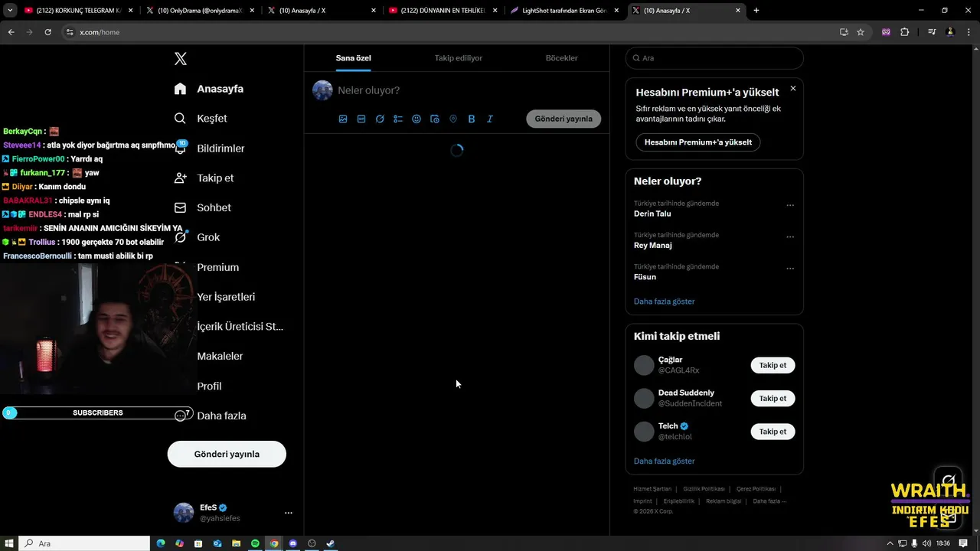
Task: Add a poll to the post
Action: click(x=398, y=119)
